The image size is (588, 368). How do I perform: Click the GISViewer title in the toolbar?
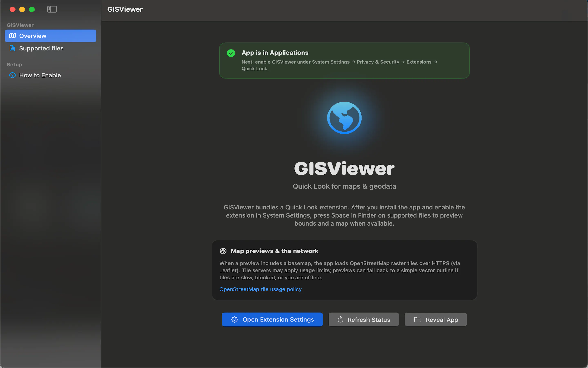tap(125, 9)
